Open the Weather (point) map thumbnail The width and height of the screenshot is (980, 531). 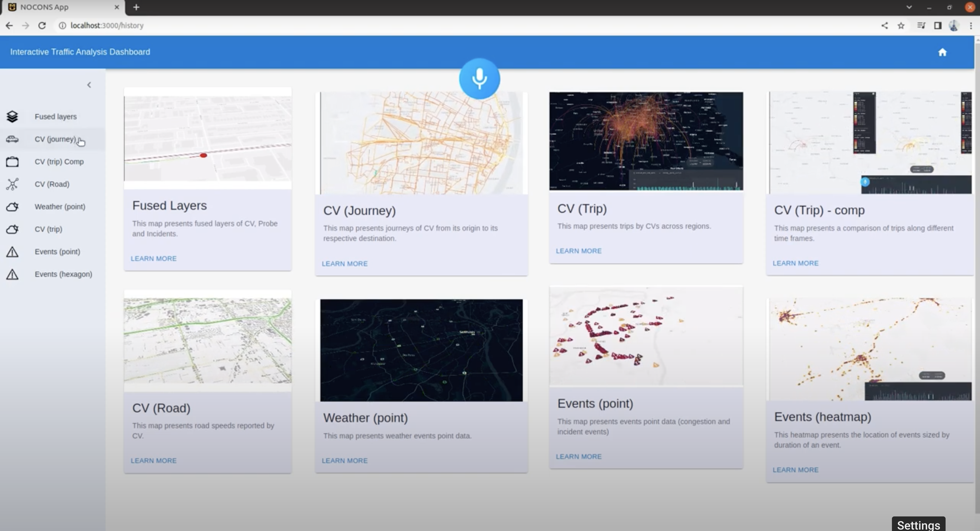tap(421, 350)
